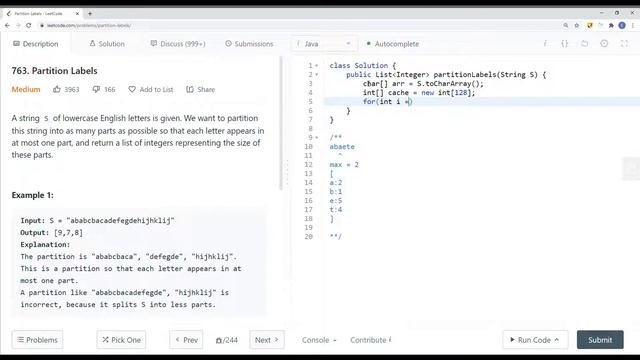Image resolution: width=640 pixels, height=360 pixels.
Task: Click the browser forward arrow
Action: [x=18, y=25]
